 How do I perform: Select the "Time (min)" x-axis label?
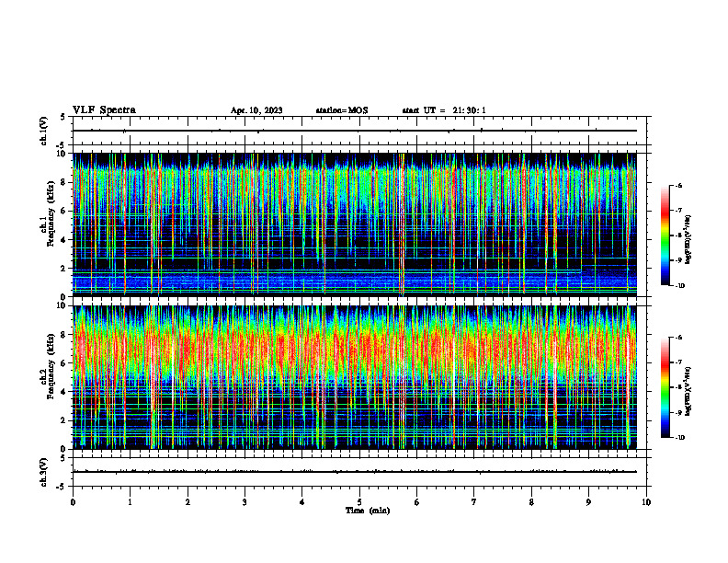(368, 511)
